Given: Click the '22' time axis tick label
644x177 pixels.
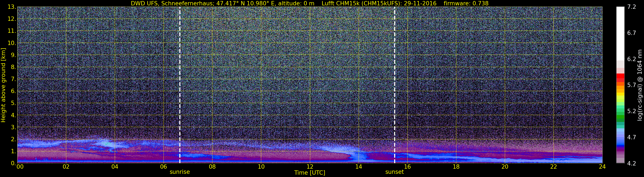Looking at the screenshot, I should (554, 167).
